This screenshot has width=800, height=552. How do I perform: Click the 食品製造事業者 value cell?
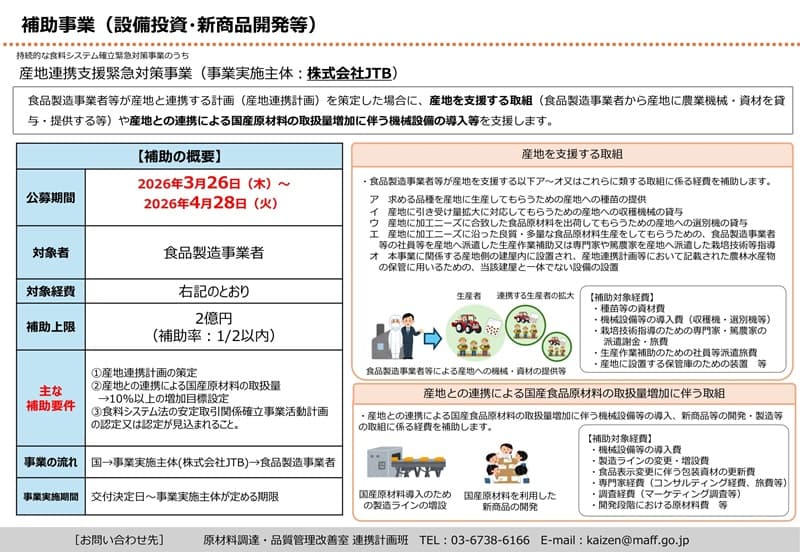coord(214,252)
